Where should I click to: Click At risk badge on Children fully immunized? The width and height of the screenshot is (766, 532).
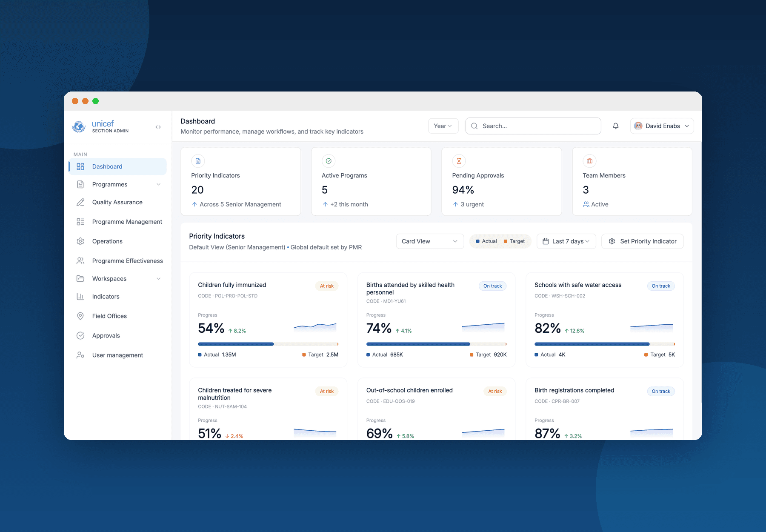coord(327,286)
